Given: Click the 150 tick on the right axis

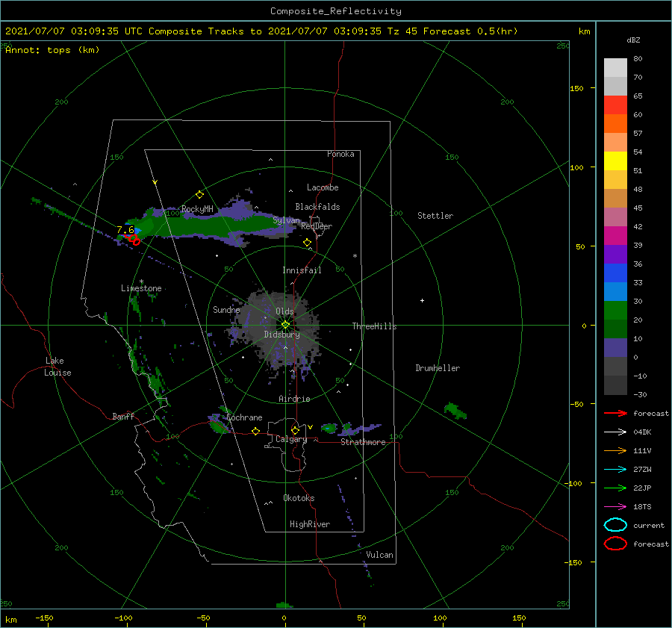Looking at the screenshot, I should [x=576, y=88].
